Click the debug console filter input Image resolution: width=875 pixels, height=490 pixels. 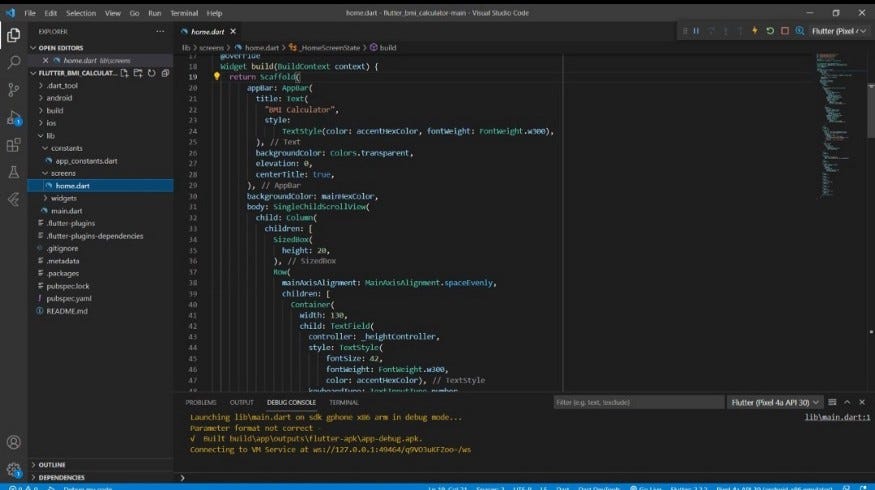638,402
